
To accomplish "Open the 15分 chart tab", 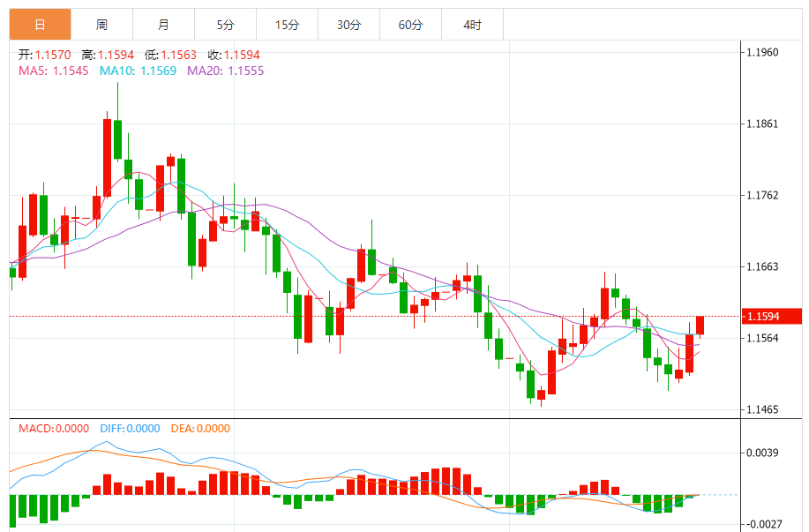I will [287, 24].
